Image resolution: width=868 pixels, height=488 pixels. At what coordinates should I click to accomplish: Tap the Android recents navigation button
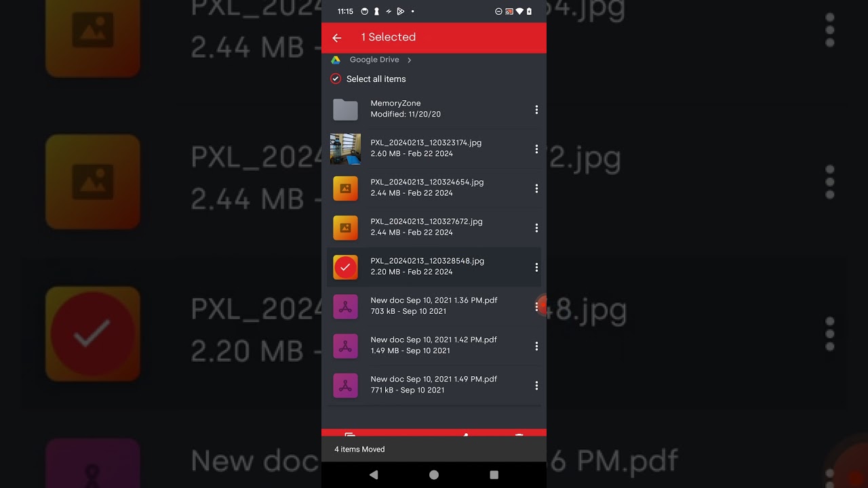[x=494, y=475]
